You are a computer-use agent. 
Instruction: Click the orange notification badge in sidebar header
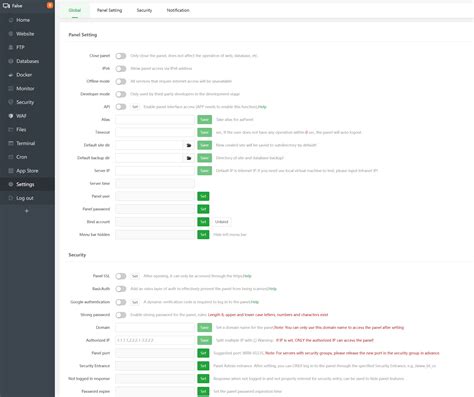50,5
